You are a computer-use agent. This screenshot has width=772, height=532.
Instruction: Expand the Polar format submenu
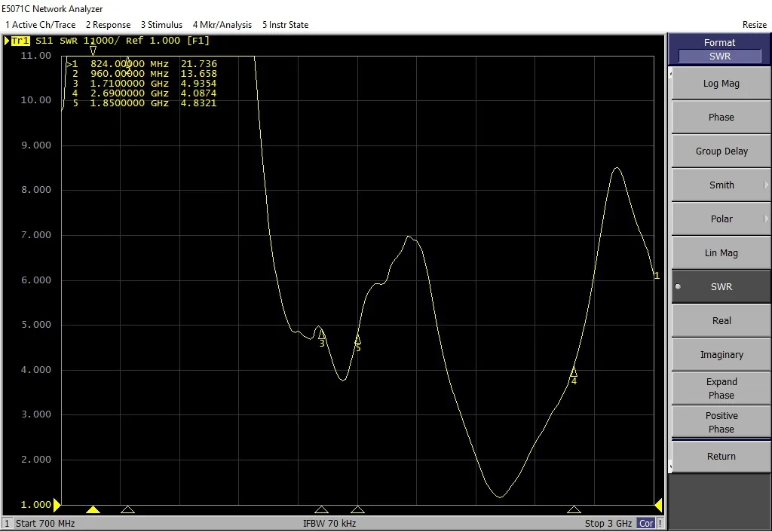pyautogui.click(x=721, y=219)
